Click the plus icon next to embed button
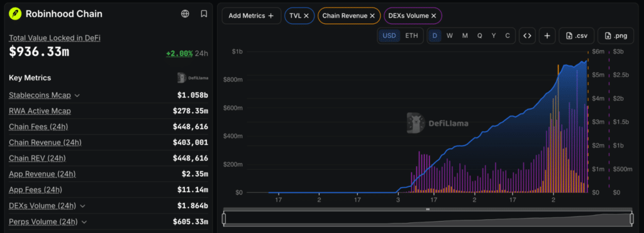 click(547, 36)
